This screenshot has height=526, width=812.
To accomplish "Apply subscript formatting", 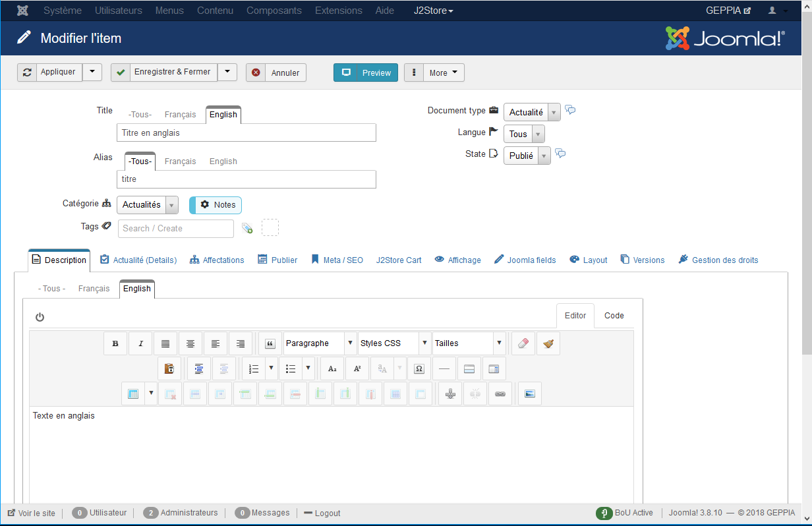I will tap(332, 369).
